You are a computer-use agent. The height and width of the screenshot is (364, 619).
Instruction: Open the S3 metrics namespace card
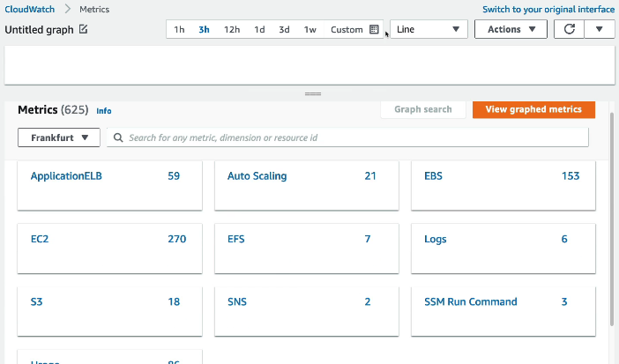[109, 311]
